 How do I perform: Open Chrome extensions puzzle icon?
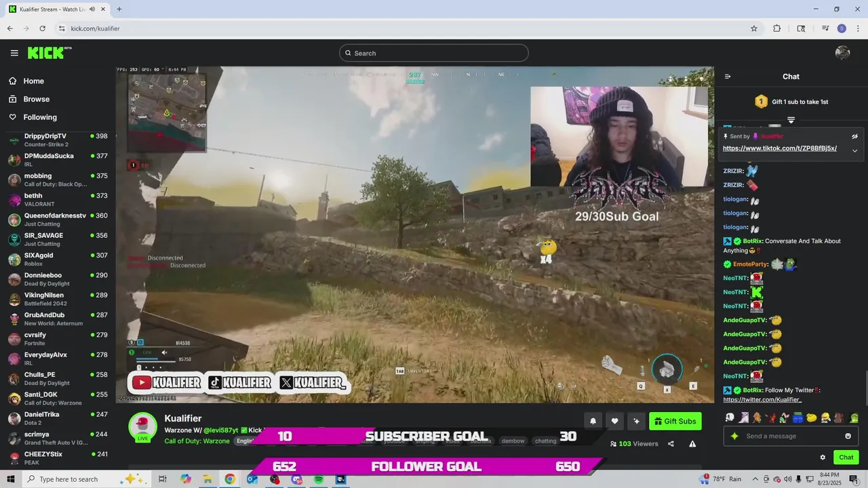coord(777,28)
